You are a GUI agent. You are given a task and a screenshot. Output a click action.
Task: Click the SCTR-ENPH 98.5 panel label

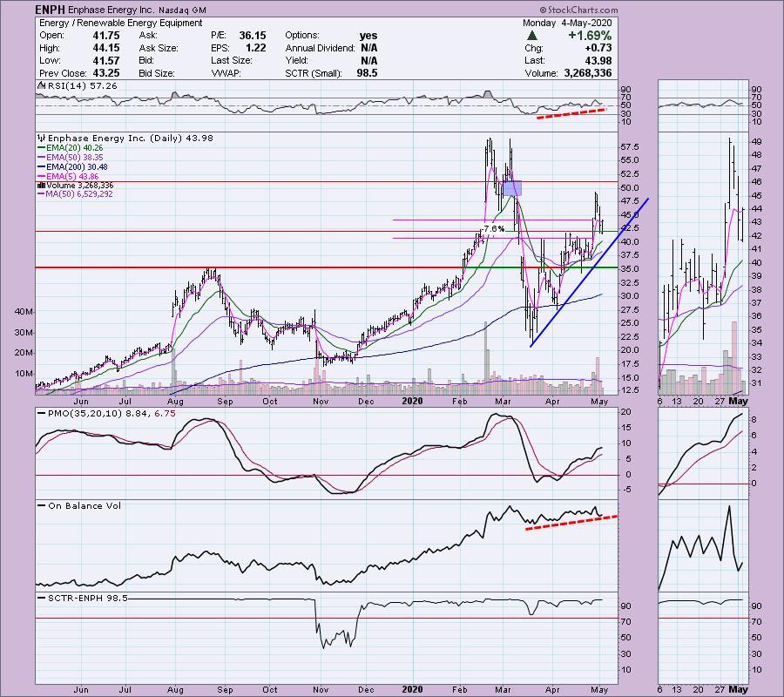(87, 598)
